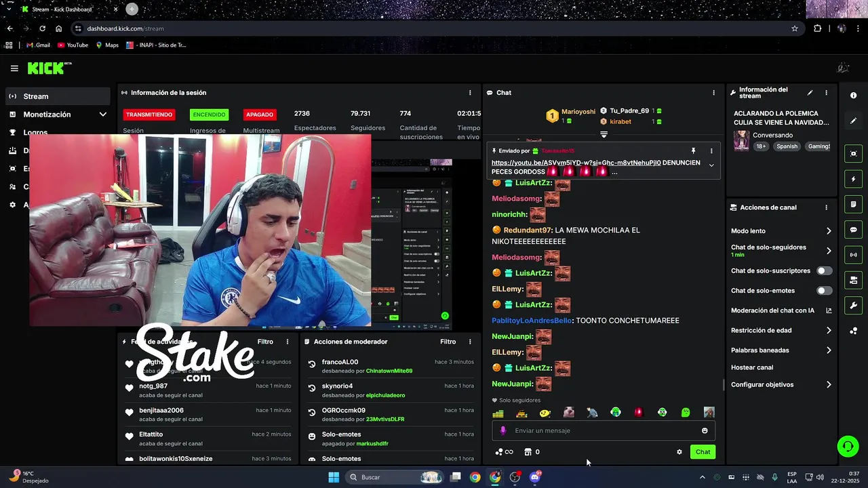Click the Kick logo in the header
The width and height of the screenshot is (868, 488).
[x=49, y=68]
